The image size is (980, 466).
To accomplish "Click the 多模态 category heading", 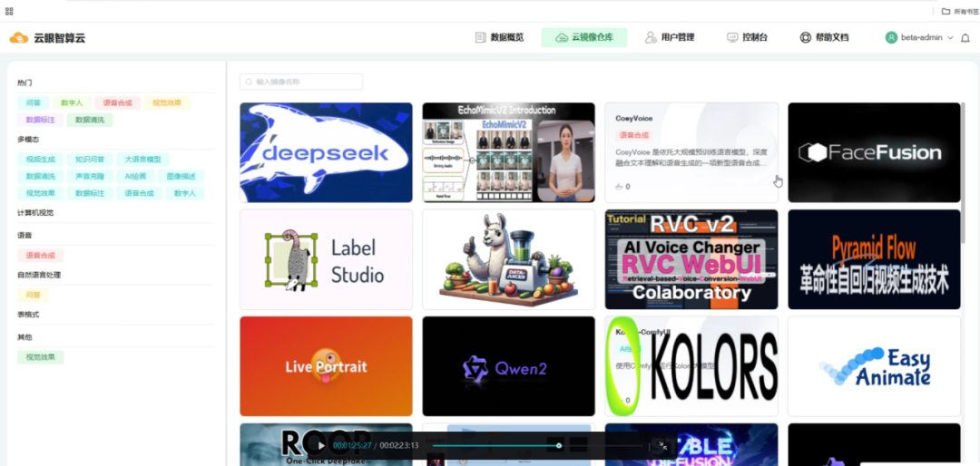I will coord(28,140).
